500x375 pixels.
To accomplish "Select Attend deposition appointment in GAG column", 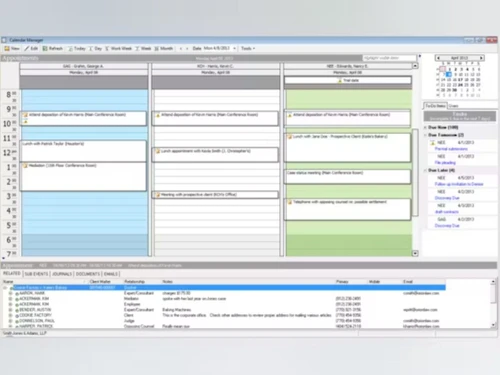I will pyautogui.click(x=83, y=118).
